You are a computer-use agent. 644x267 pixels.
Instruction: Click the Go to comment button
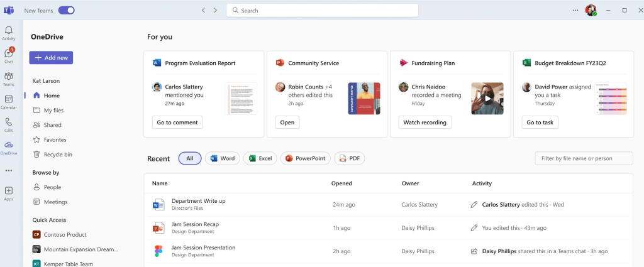pos(177,123)
